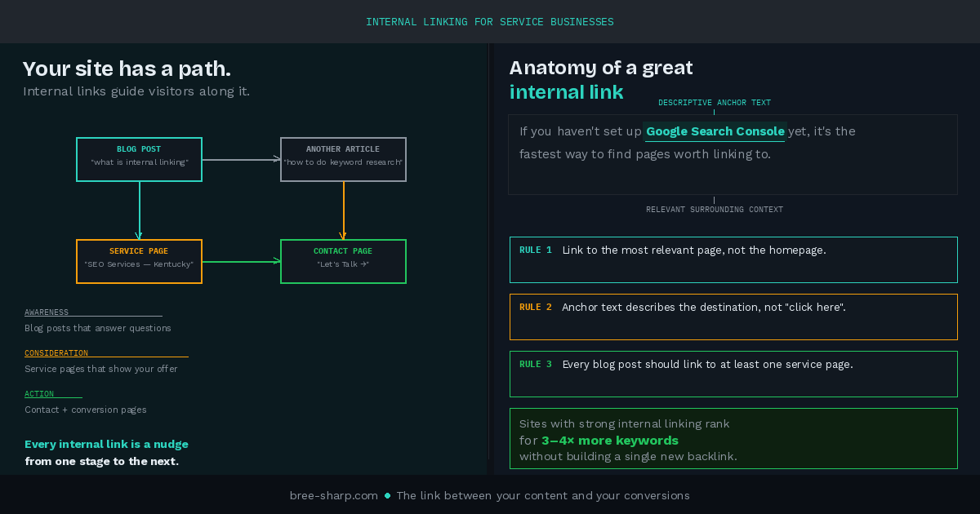Click the Anatomy of a great internal link heading

tap(600, 79)
